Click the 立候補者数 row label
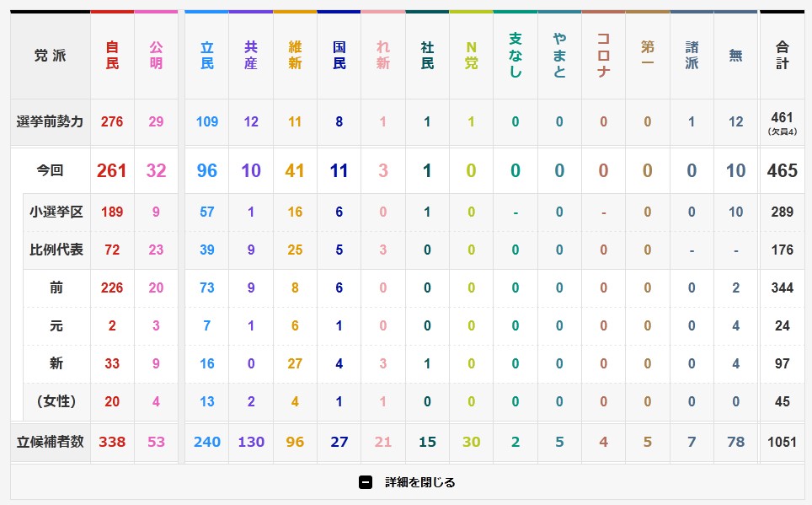This screenshot has height=505, width=812. [x=51, y=442]
